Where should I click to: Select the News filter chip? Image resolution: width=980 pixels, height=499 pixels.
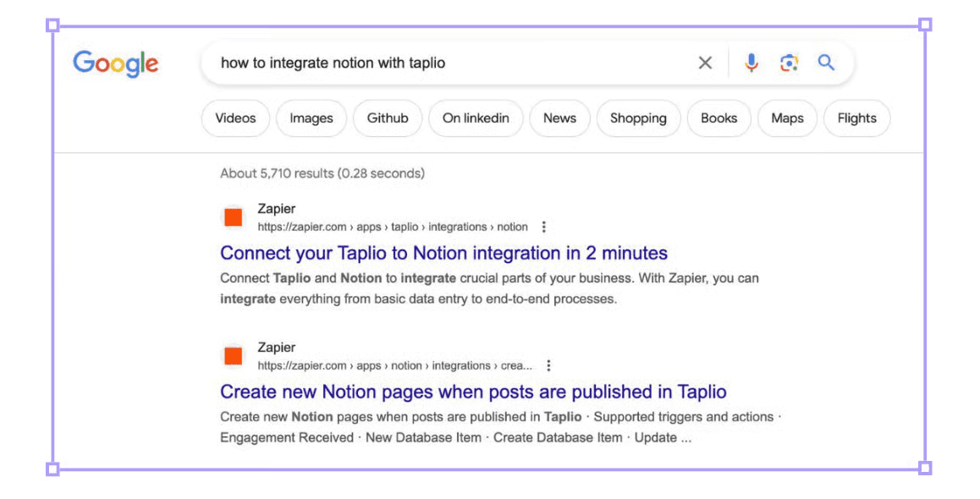pyautogui.click(x=559, y=118)
